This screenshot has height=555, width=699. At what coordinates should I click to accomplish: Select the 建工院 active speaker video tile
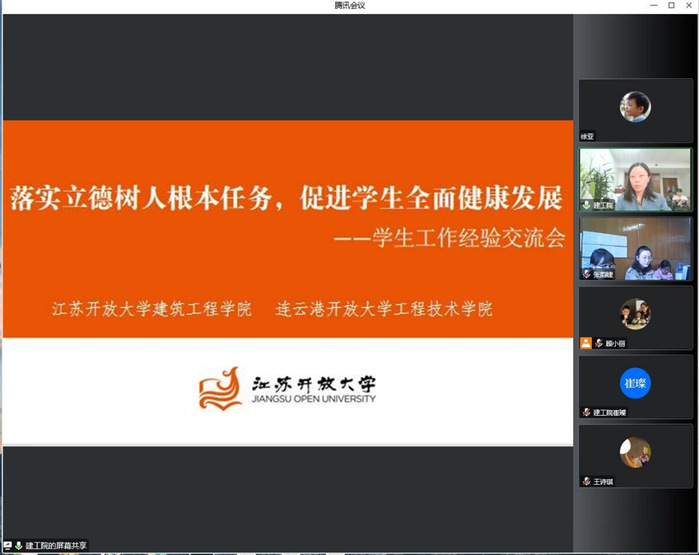click(635, 178)
